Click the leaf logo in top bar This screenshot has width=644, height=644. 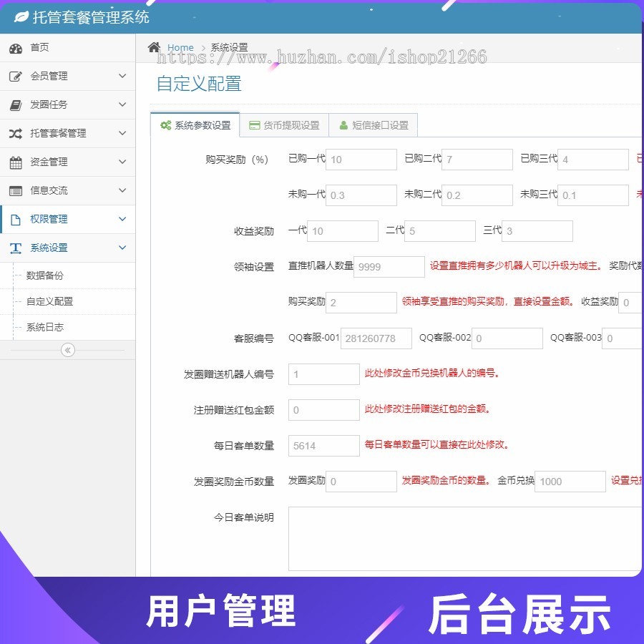22,17
